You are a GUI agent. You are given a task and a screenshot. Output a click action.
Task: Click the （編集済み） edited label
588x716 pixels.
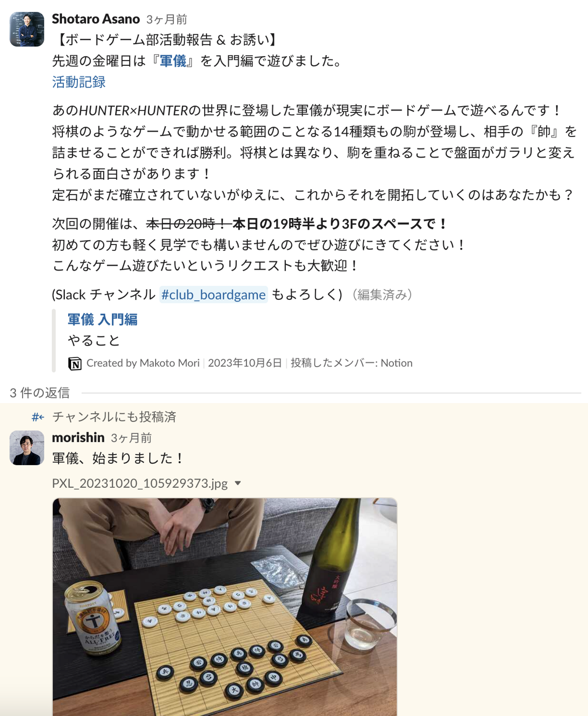pos(382,294)
